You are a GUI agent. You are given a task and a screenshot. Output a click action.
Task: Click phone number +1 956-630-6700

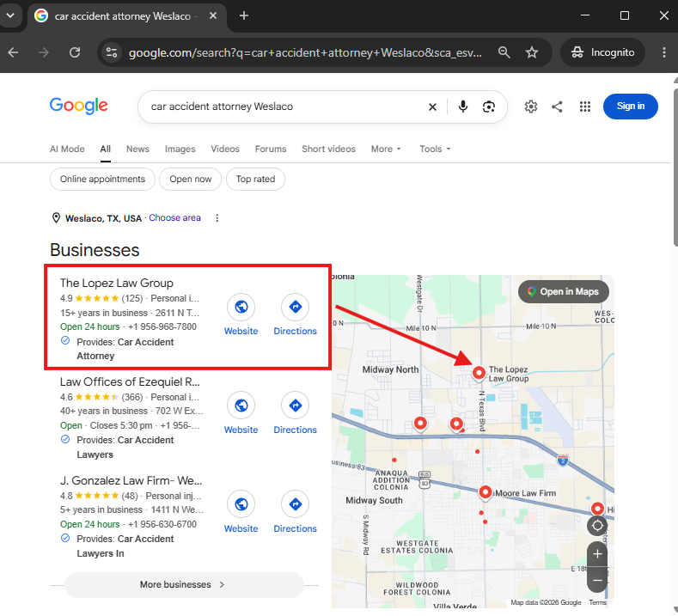pyautogui.click(x=162, y=524)
